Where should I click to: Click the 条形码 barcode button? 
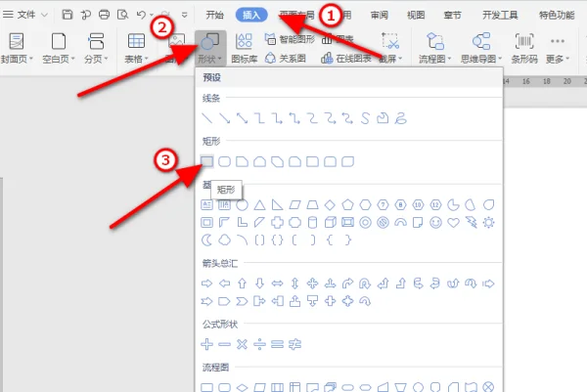tap(524, 48)
